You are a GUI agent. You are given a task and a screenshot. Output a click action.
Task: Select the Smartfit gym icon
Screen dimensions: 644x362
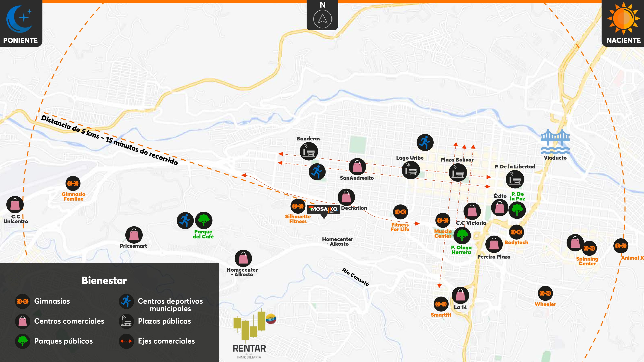tap(441, 304)
